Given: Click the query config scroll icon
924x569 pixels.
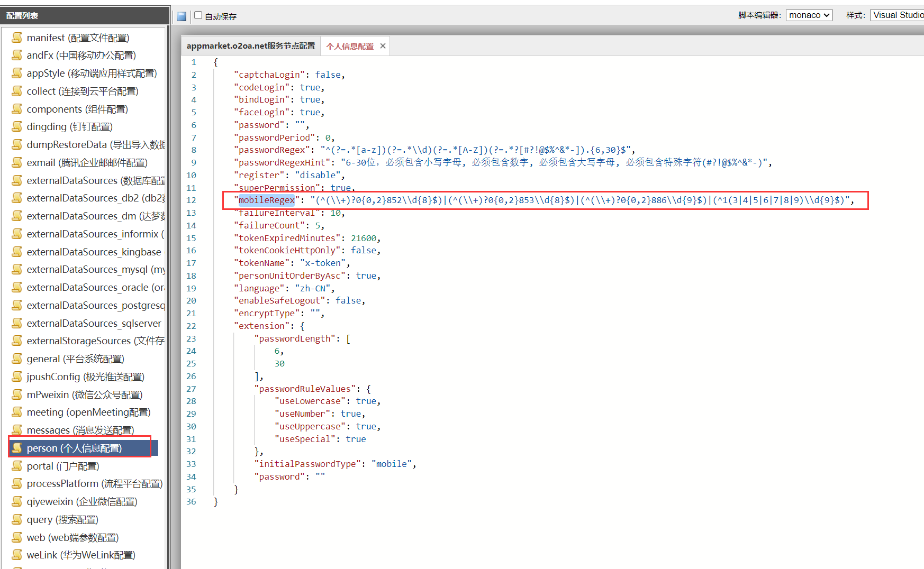Looking at the screenshot, I should tap(17, 520).
